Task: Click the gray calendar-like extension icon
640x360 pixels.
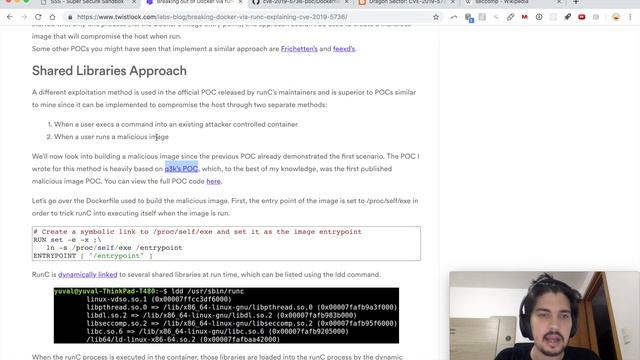Action: click(x=596, y=17)
